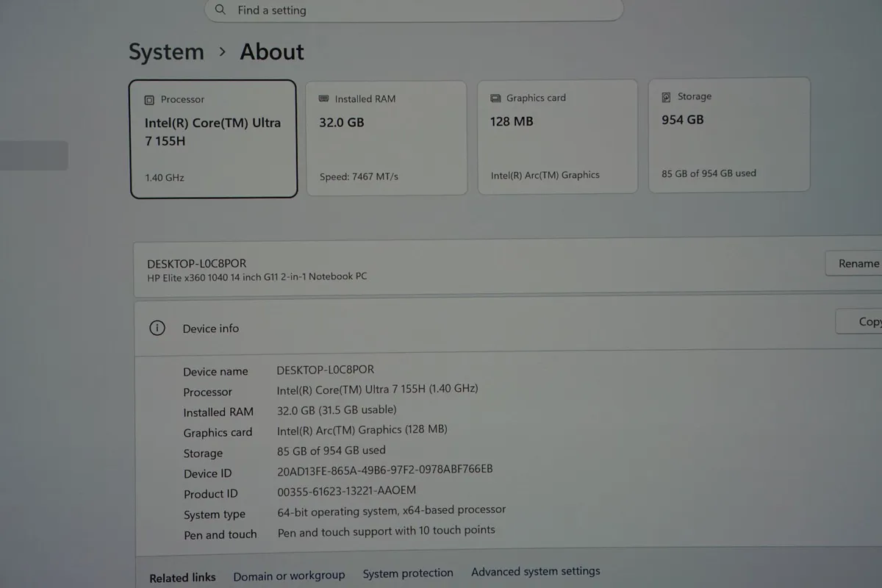Click DESKTOP-L0C8POR name above Rename

click(197, 264)
